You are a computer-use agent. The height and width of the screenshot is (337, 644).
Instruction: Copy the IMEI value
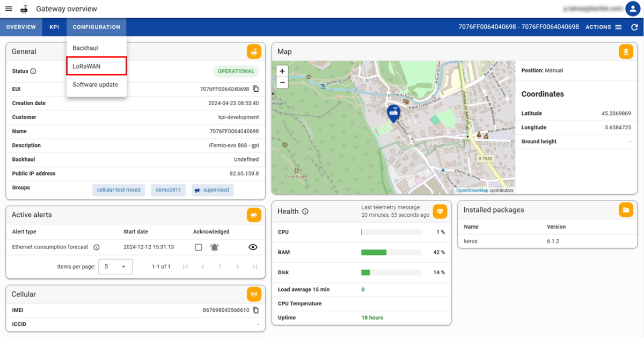256,310
